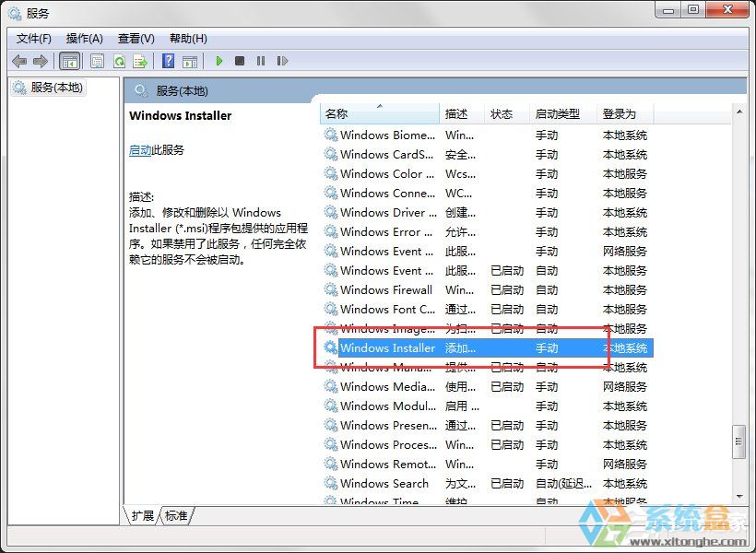Open the Help question-mark icon
This screenshot has height=553, width=756.
[169, 61]
